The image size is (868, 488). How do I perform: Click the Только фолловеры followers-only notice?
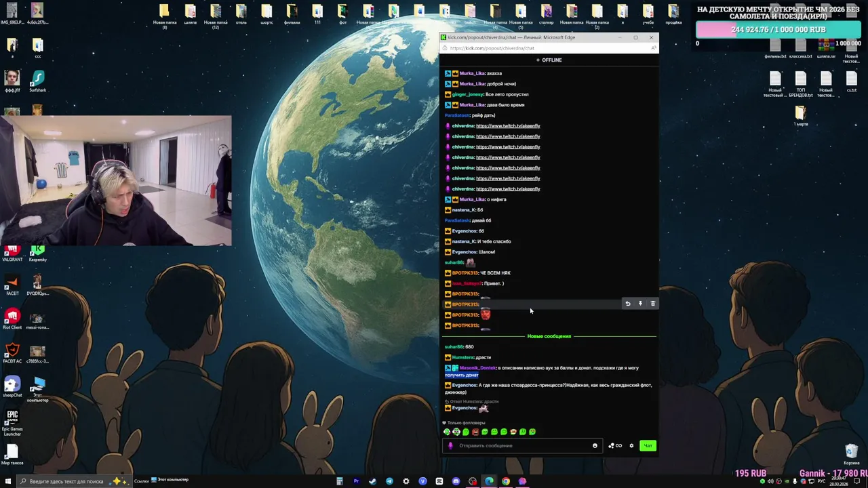[465, 423]
